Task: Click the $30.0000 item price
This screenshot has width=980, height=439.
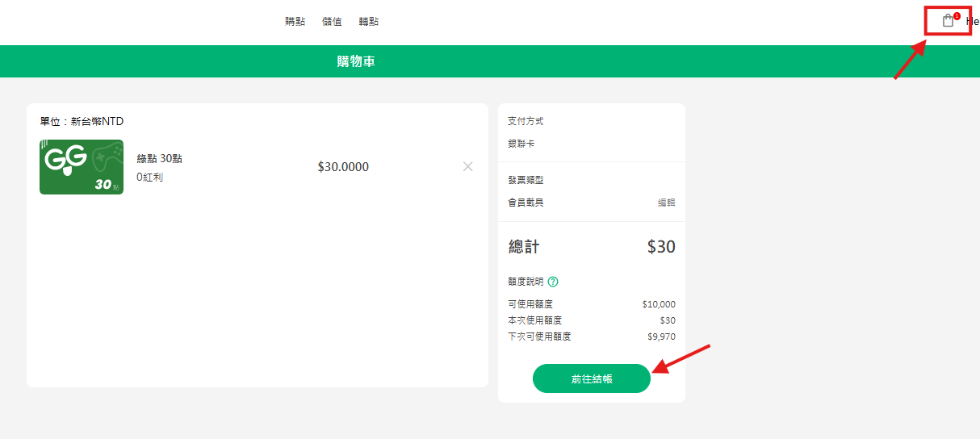Action: pos(343,167)
